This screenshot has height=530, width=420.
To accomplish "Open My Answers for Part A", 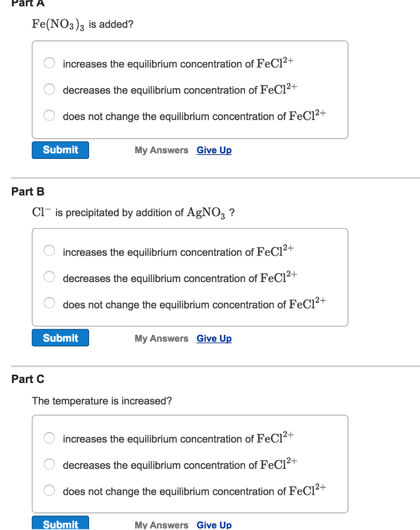I will click(161, 150).
